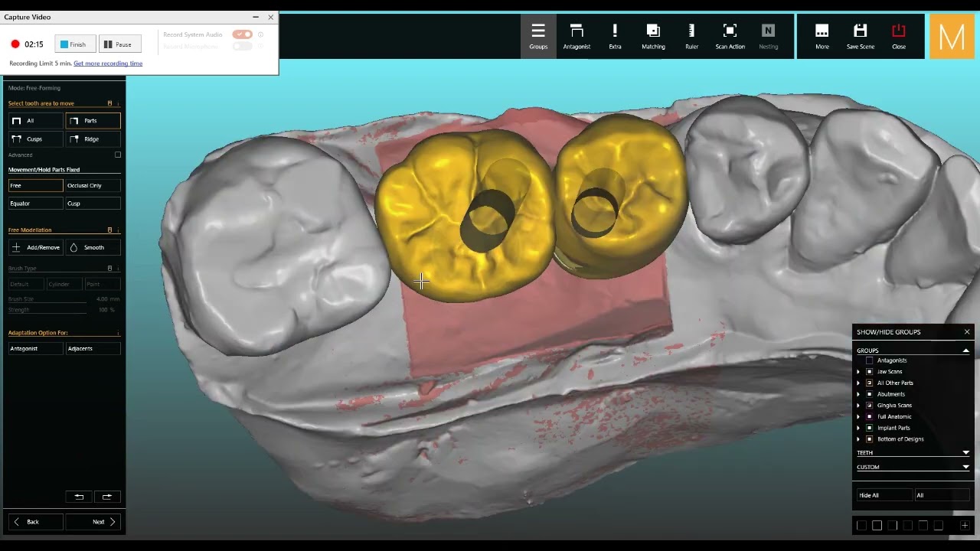980x551 pixels.
Task: Expand the Gingiva Scans arrow
Action: point(857,406)
